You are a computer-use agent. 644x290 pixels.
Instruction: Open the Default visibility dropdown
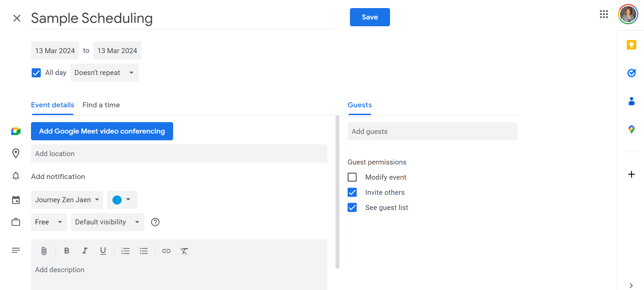(x=107, y=222)
